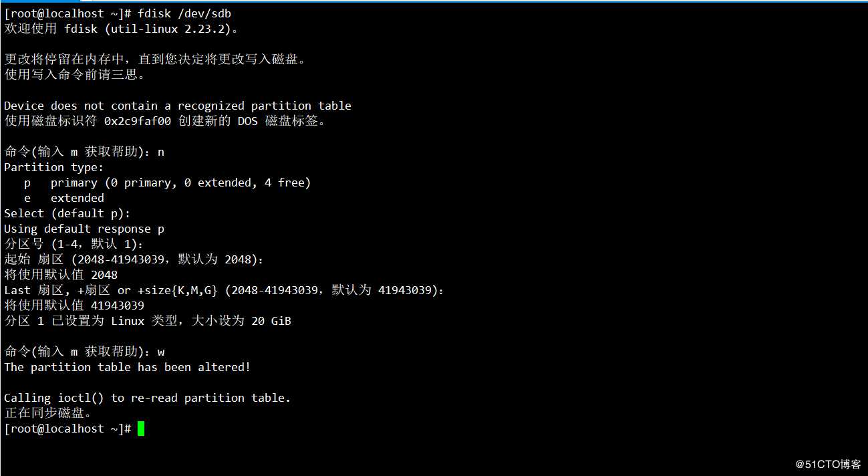Image resolution: width=868 pixels, height=476 pixels.
Task: Click the "Calling ioctl()" re-read line
Action: tap(147, 398)
